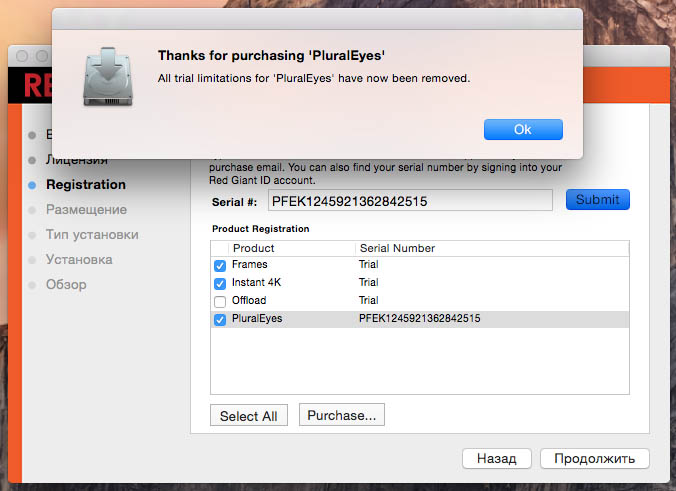Continue with the Продолжить button
The width and height of the screenshot is (676, 491).
coord(595,458)
